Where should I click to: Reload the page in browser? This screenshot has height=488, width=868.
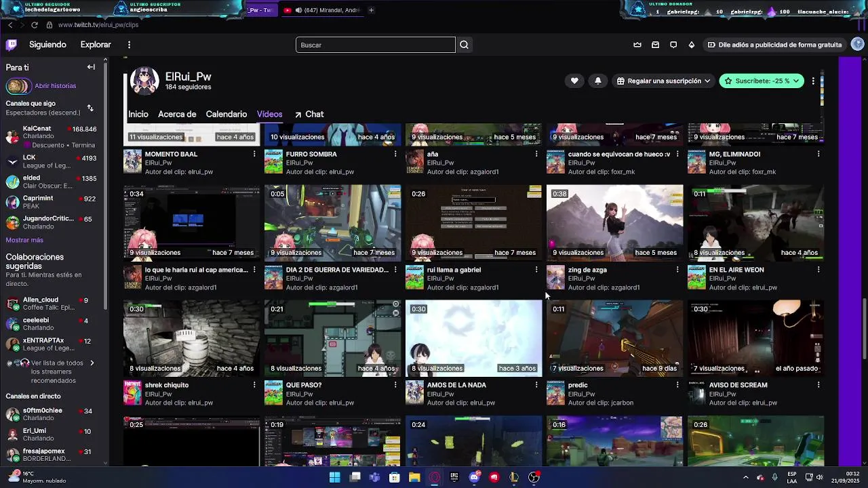pos(35,25)
